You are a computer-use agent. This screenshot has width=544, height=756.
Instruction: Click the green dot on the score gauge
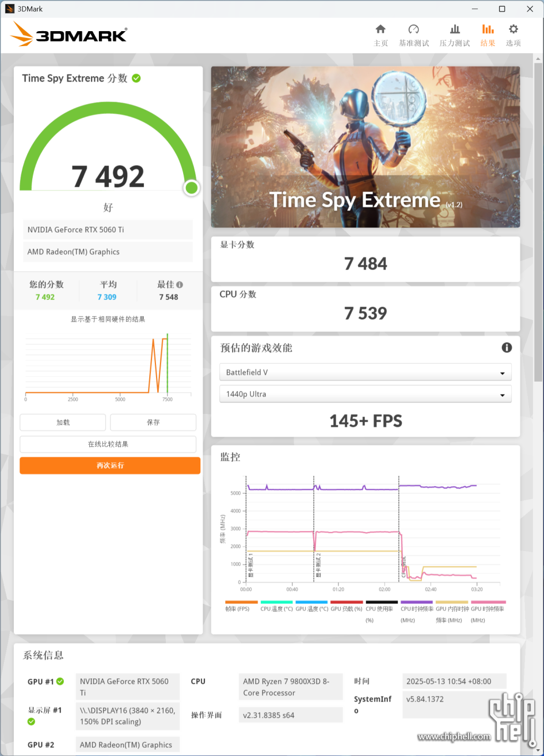tap(192, 188)
